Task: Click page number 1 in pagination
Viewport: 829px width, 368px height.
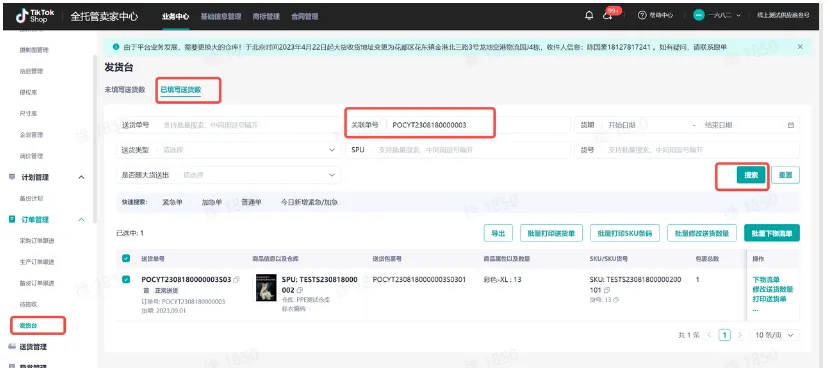Action: pos(725,335)
